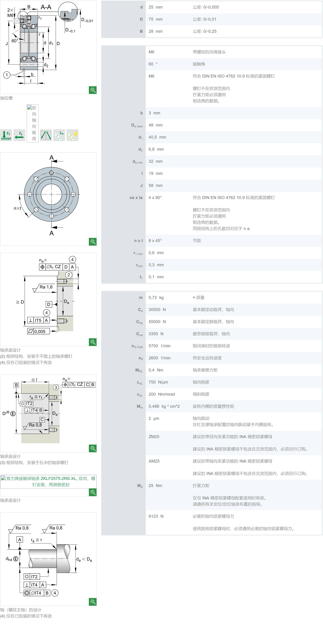Select the n x t 8 x 45° value

point(155,241)
